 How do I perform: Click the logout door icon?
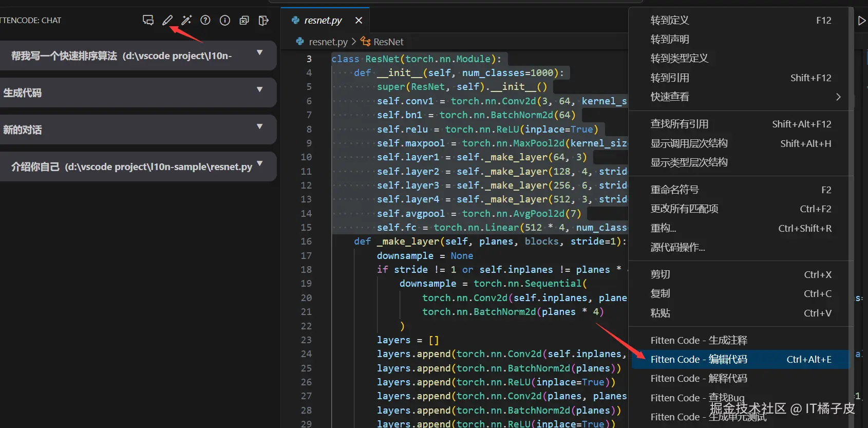pyautogui.click(x=263, y=20)
